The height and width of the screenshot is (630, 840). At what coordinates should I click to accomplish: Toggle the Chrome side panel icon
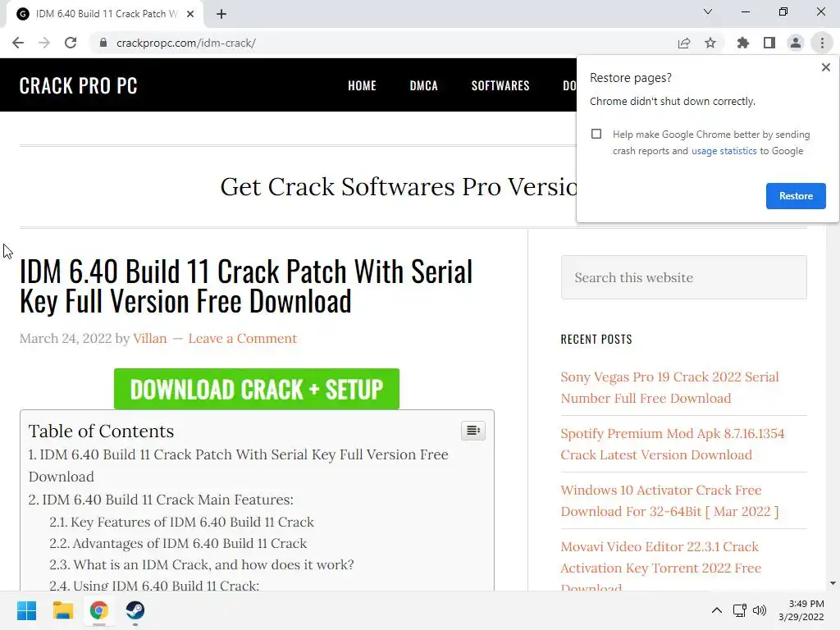tap(769, 43)
